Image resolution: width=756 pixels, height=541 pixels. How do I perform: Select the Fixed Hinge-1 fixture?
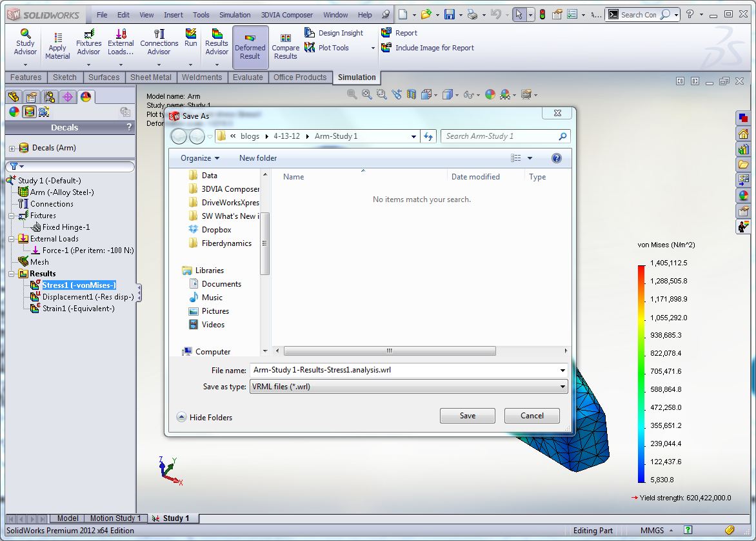(66, 227)
